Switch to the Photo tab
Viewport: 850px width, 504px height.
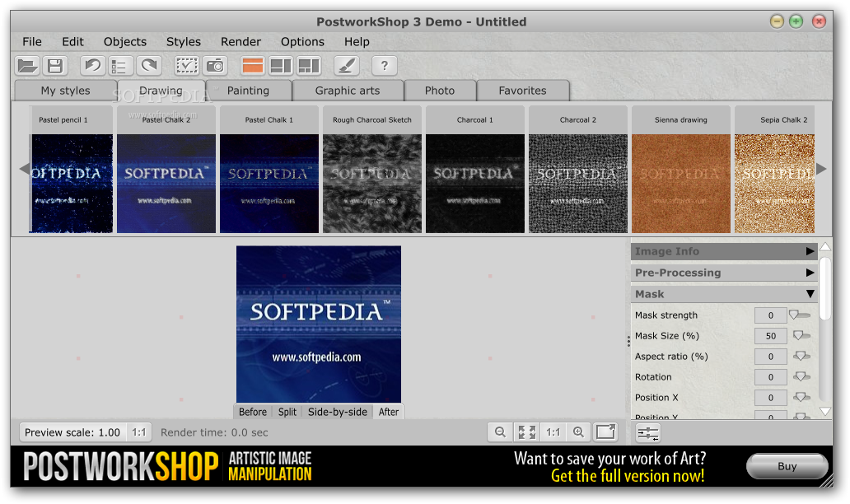click(x=440, y=91)
